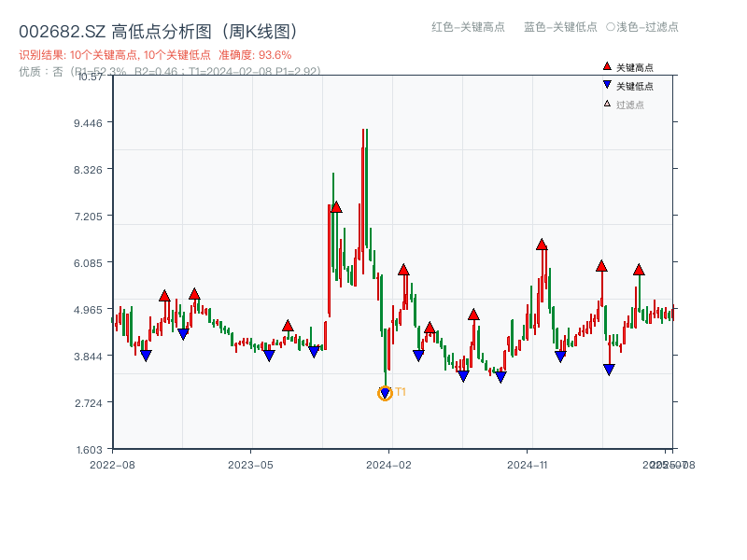Click the 2024-11 x-axis label
Viewport: 747px width, 560px height.
click(x=528, y=465)
